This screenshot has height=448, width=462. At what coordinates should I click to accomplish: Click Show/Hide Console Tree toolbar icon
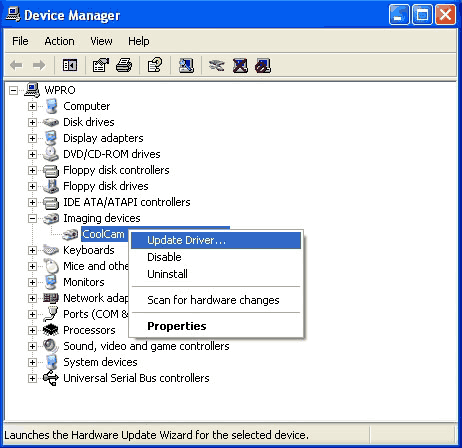pyautogui.click(x=70, y=65)
